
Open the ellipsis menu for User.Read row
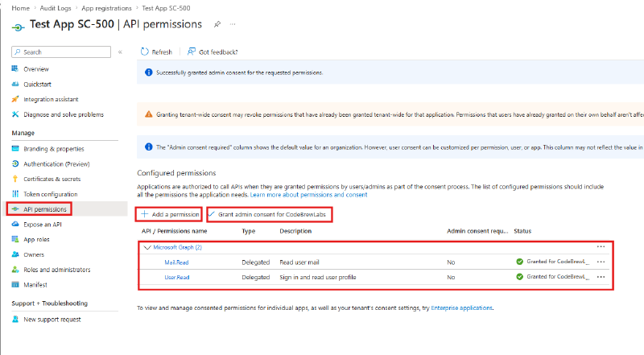pos(601,277)
